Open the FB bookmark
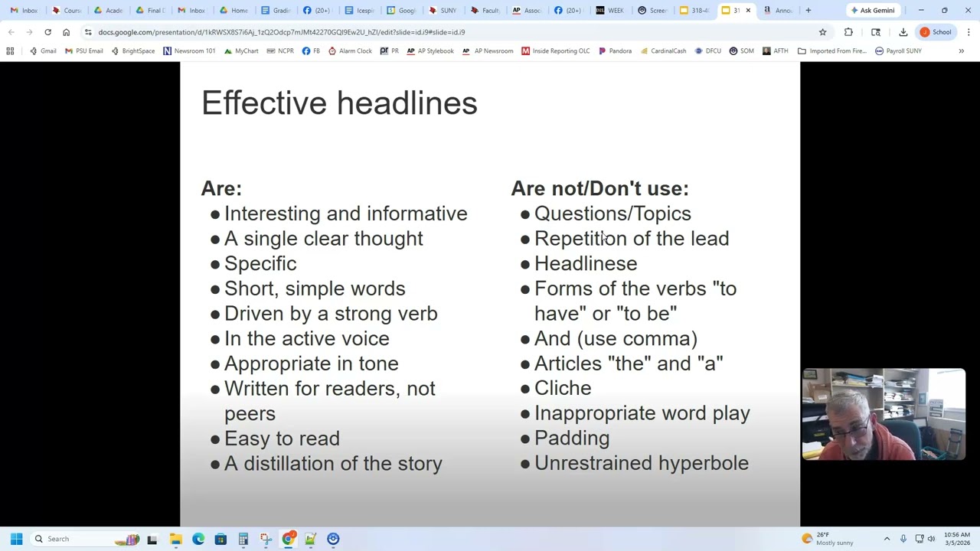Image resolution: width=980 pixels, height=551 pixels. 311,51
